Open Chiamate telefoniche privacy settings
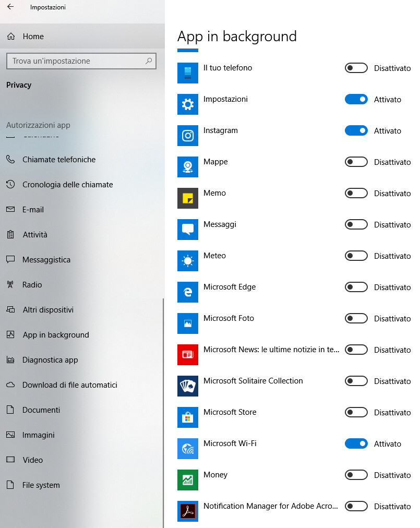Screen dimensions: 420x528 (82, 159)
